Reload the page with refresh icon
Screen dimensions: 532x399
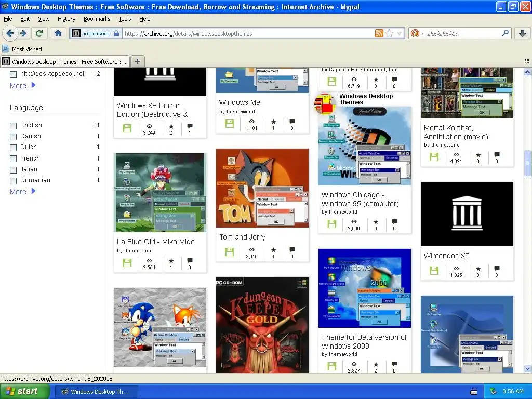(39, 33)
